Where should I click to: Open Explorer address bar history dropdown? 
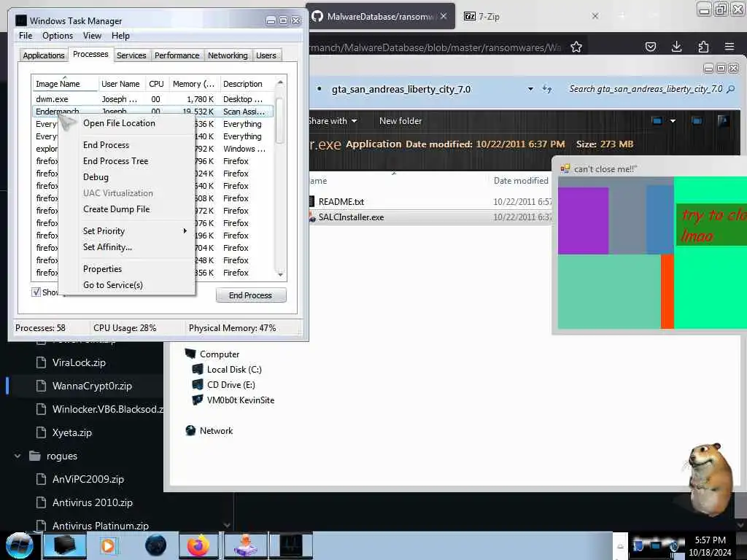point(530,89)
